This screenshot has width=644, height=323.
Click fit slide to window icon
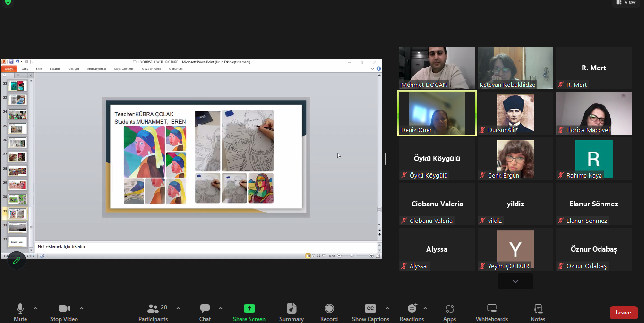point(378,255)
